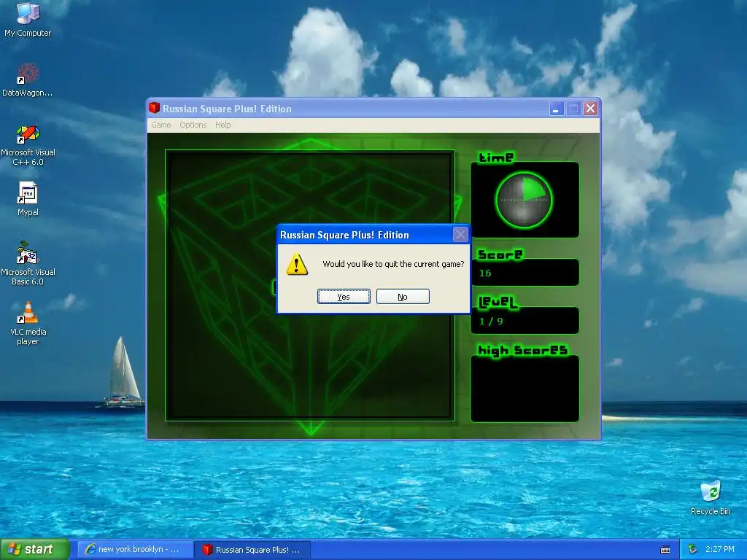Viewport: 747px width, 560px height.
Task: Click the level value 1 / 9
Action: [491, 321]
